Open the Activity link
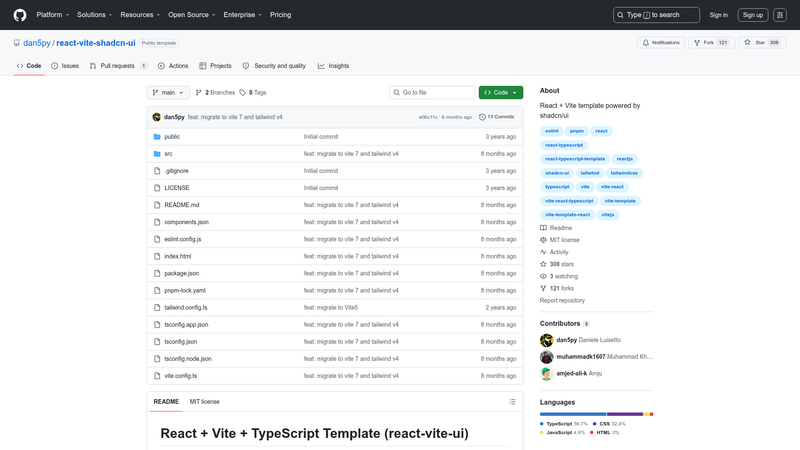800x450 pixels. pos(554,252)
